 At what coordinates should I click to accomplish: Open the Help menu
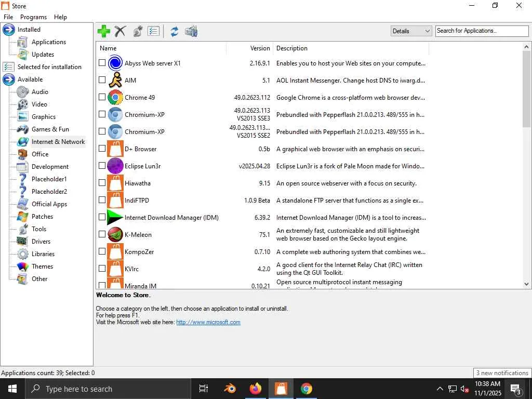(60, 17)
